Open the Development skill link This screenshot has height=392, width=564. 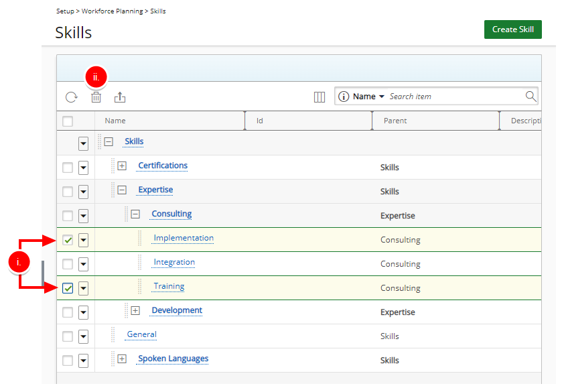(x=177, y=310)
